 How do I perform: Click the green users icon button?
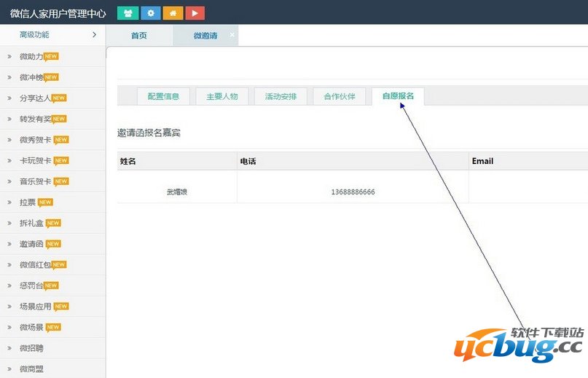tap(128, 13)
